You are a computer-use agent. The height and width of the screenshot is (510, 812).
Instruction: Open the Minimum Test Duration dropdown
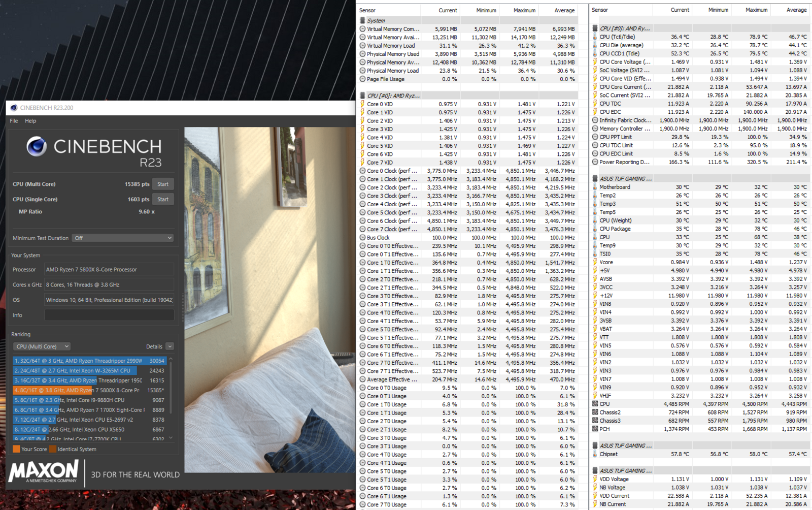pos(123,238)
